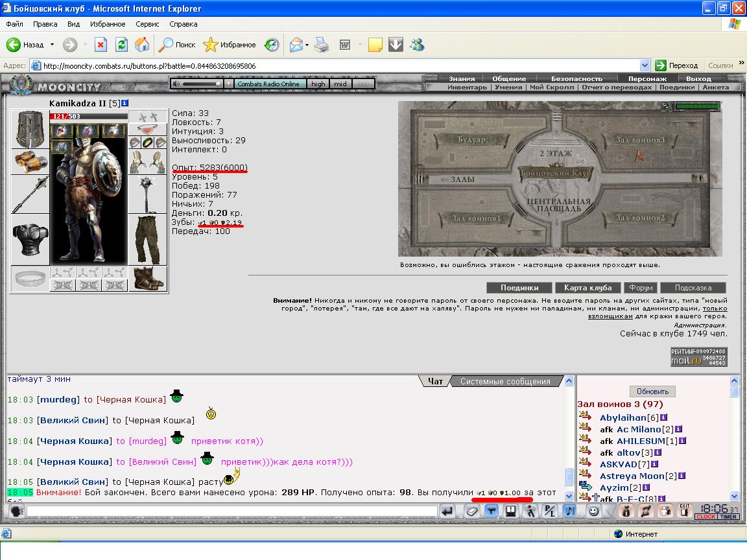The height and width of the screenshot is (560, 747).
Task: Toggle the music note sound icon
Action: click(x=569, y=511)
